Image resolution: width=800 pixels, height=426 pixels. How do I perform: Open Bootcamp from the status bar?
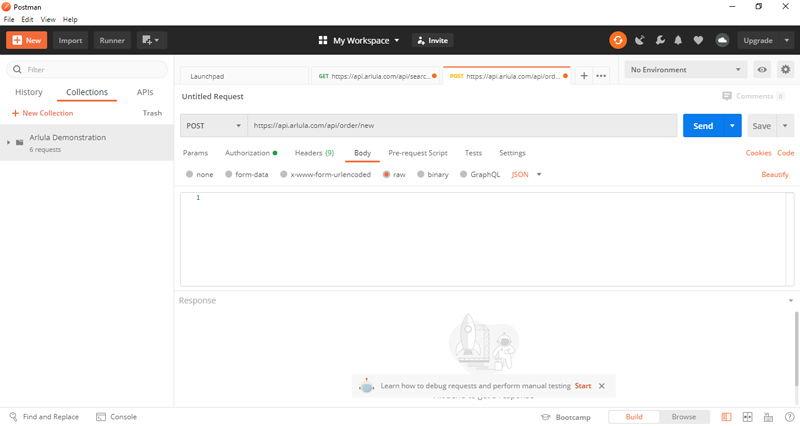coord(565,417)
